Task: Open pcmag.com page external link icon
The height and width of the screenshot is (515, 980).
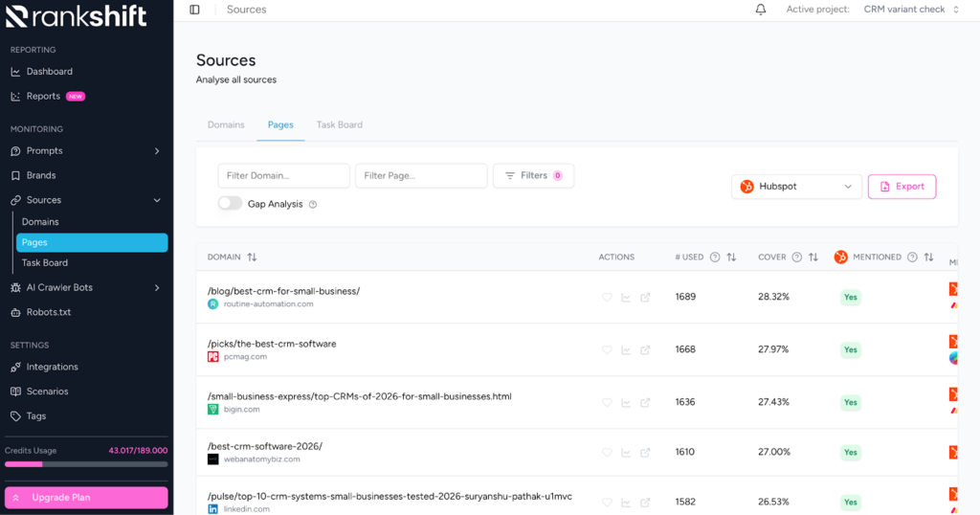Action: pos(645,350)
